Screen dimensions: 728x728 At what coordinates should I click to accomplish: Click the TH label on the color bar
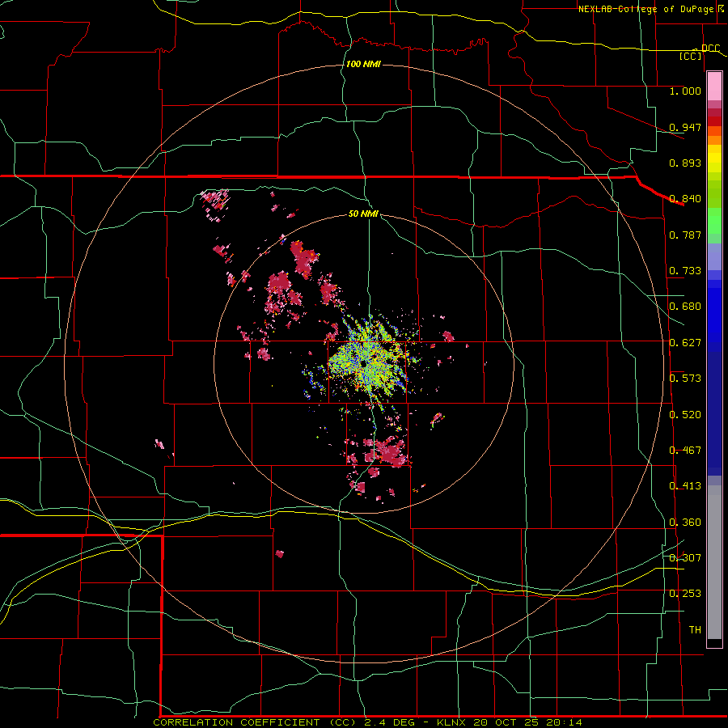695,630
